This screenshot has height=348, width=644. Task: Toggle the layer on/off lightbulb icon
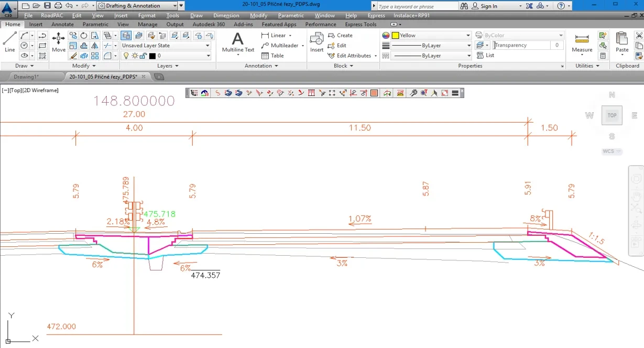(x=126, y=56)
